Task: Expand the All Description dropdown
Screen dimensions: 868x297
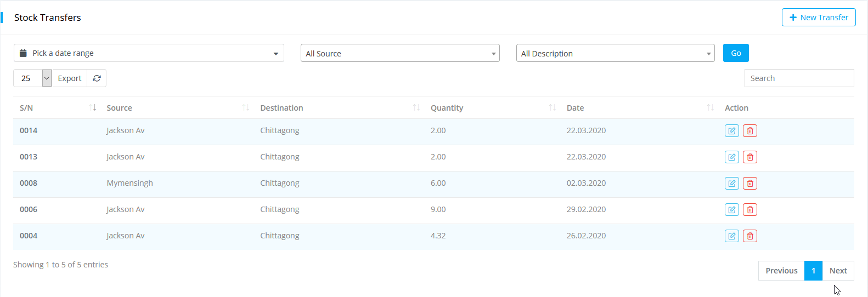Action: [x=615, y=53]
